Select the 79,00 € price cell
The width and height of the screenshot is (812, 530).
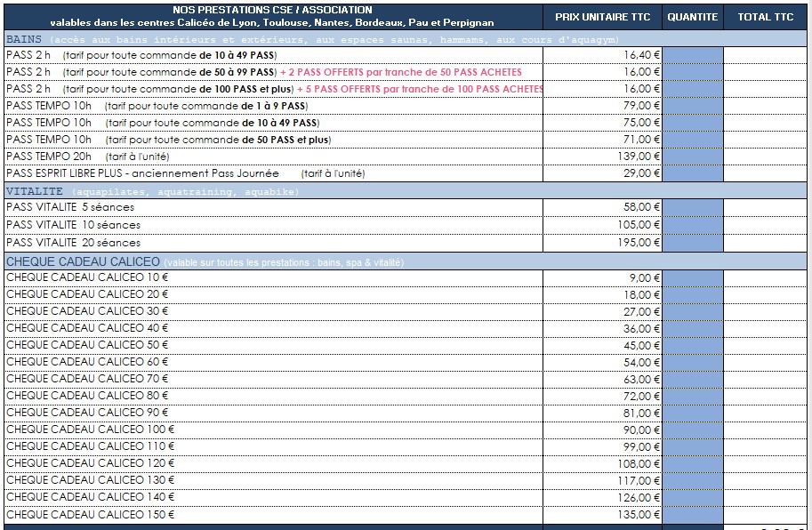(x=602, y=106)
